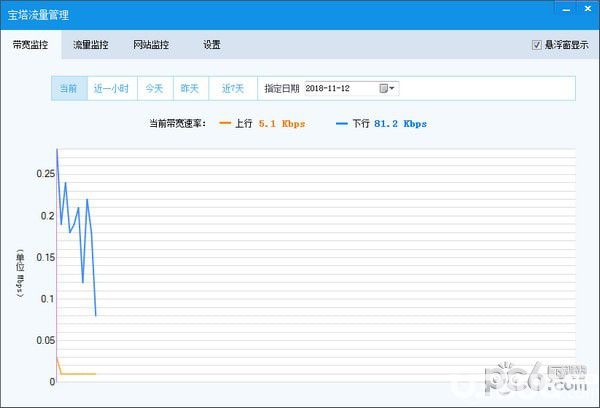600x408 pixels.
Task: Select the 近7天 time range button
Action: 233,88
